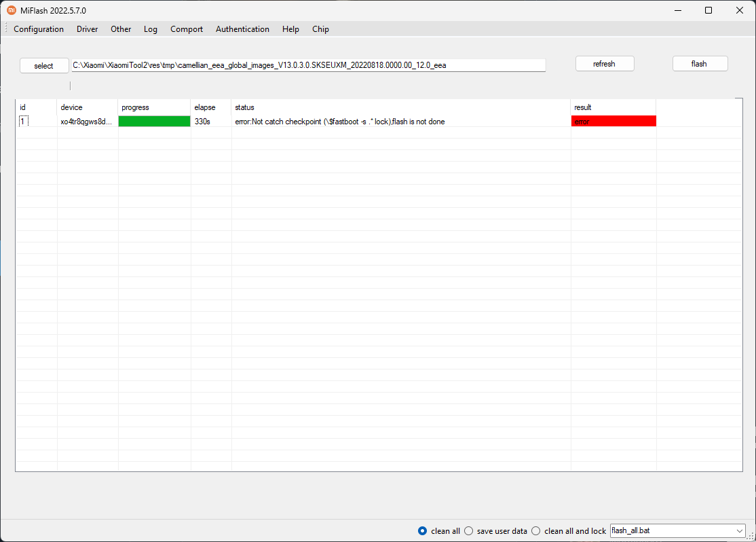Click the MiFlash app logo icon
This screenshot has width=756, height=542.
(11, 10)
